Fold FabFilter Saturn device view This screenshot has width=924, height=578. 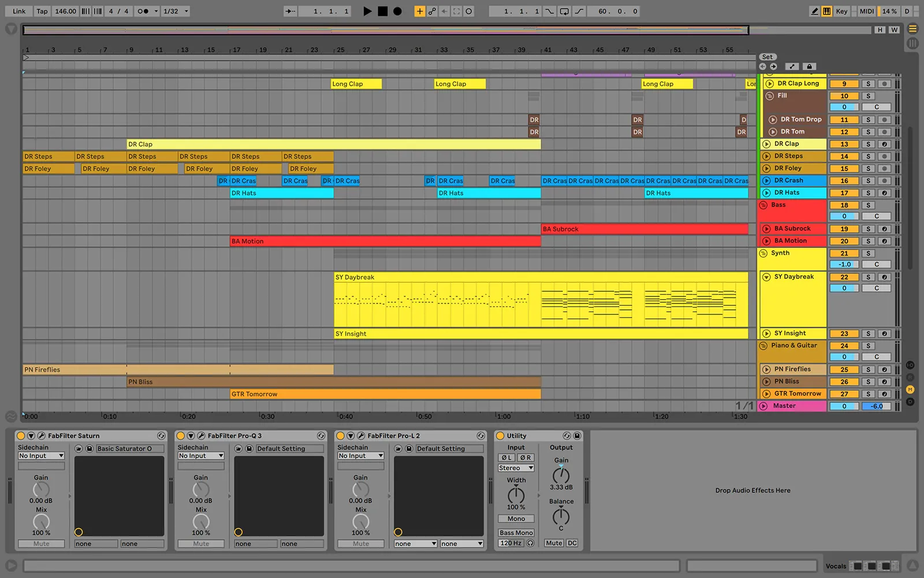31,436
